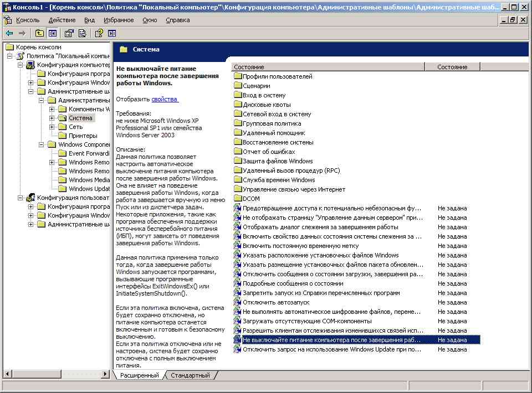Viewport: 532px width, 393px height.
Task: Open the Избранное menu
Action: (119, 20)
